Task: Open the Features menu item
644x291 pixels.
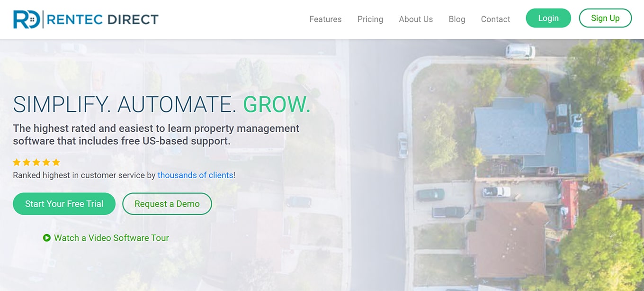Action: point(325,19)
